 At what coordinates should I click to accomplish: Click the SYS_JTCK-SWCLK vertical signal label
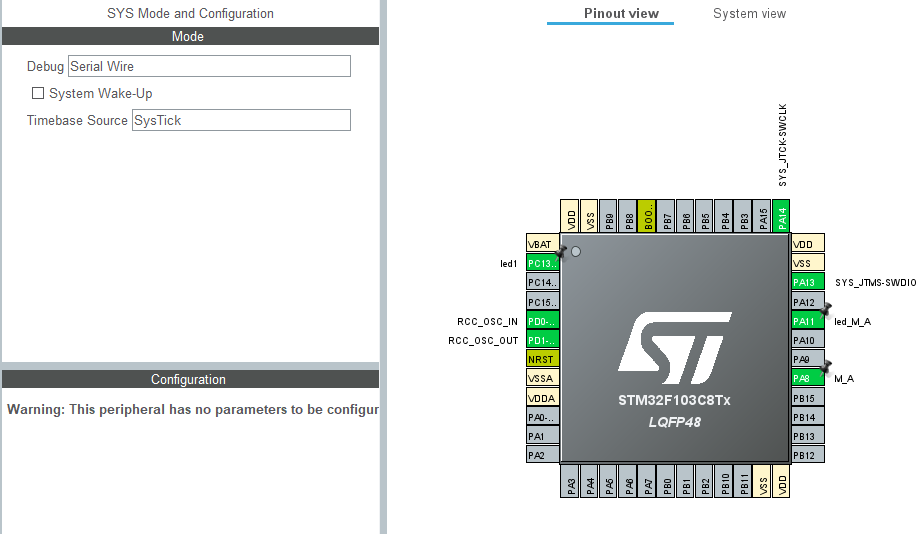pyautogui.click(x=782, y=145)
